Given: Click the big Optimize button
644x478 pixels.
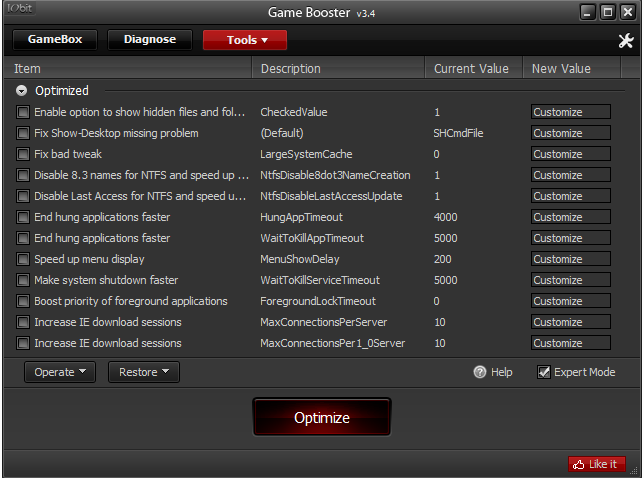Looking at the screenshot, I should 322,417.
